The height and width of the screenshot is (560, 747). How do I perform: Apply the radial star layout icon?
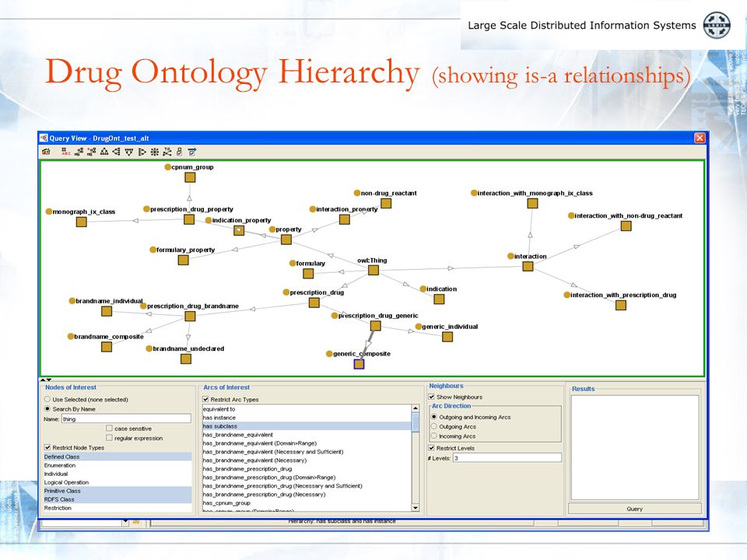pyautogui.click(x=154, y=152)
